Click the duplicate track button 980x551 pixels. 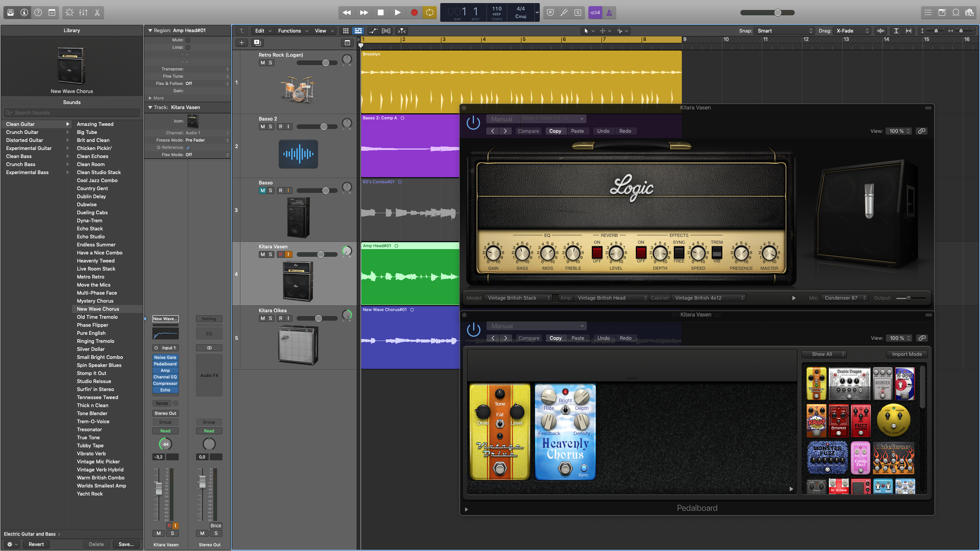257,43
